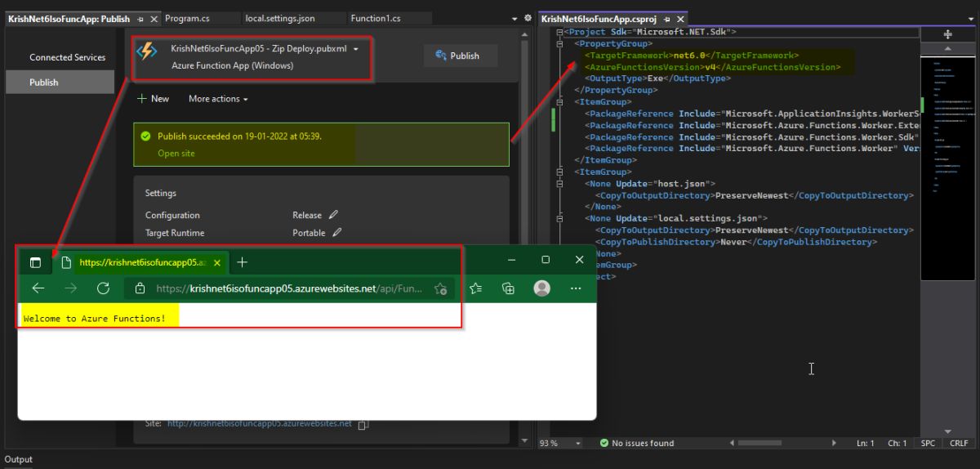
Task: Click New to create publish profile
Action: point(153,99)
